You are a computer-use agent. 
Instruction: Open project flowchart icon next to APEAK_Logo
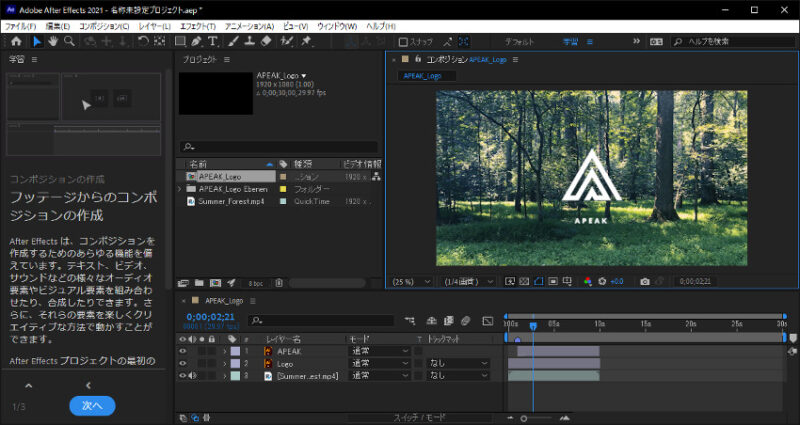tap(377, 177)
